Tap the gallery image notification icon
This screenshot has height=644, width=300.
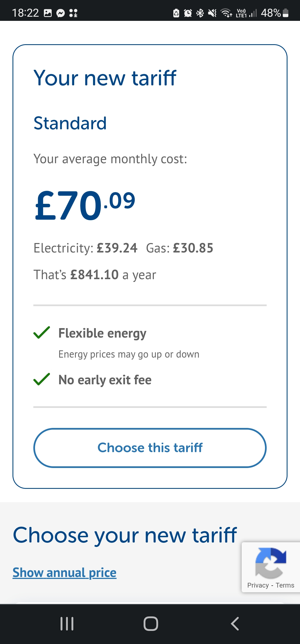point(48,13)
